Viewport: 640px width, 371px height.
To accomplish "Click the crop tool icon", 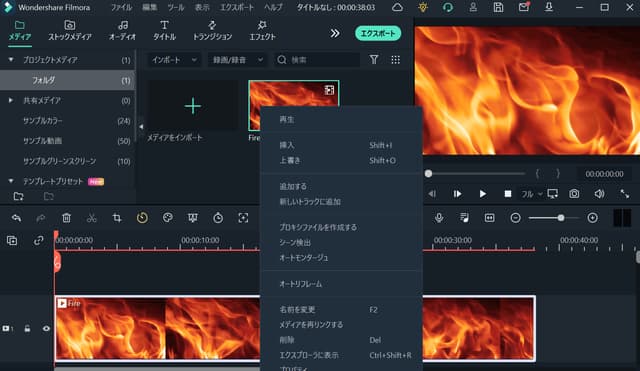I will [117, 218].
